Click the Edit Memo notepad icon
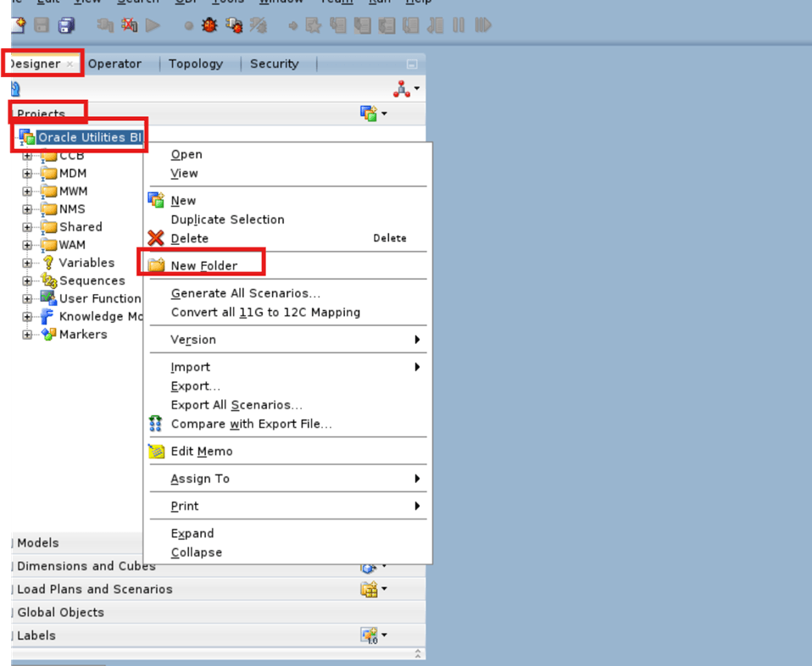This screenshot has width=812, height=666. [158, 451]
